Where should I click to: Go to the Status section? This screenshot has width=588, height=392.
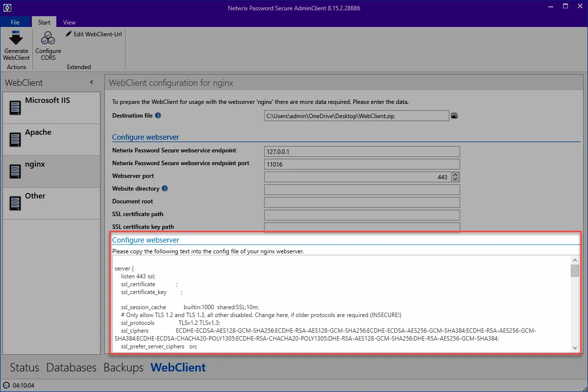pos(24,367)
